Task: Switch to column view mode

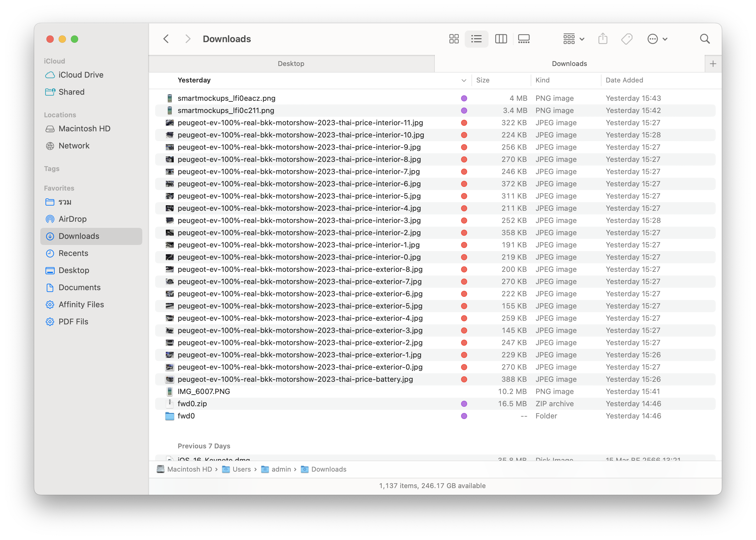Action: click(x=501, y=39)
